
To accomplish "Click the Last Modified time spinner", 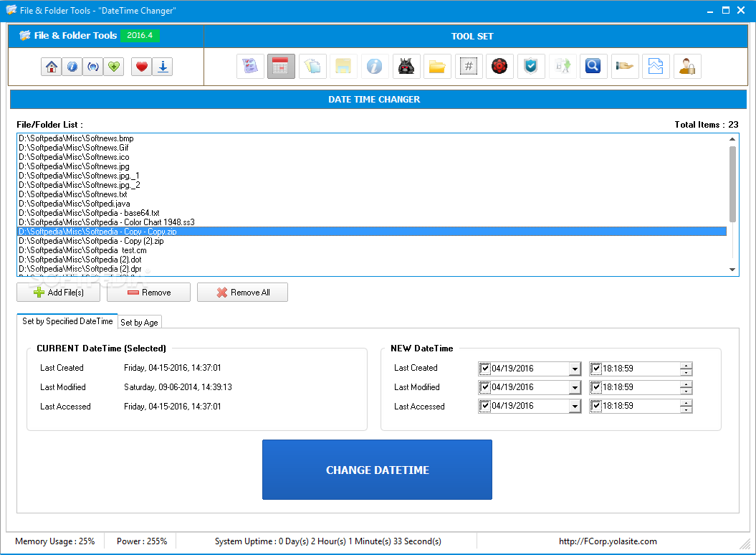I will pos(686,387).
